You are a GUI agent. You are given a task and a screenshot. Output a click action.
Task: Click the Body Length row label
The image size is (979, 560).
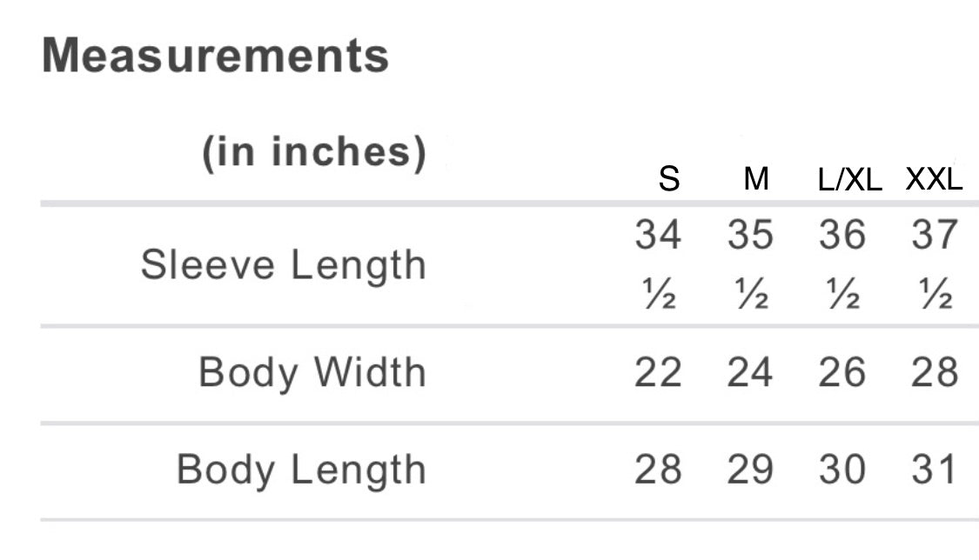coord(301,470)
